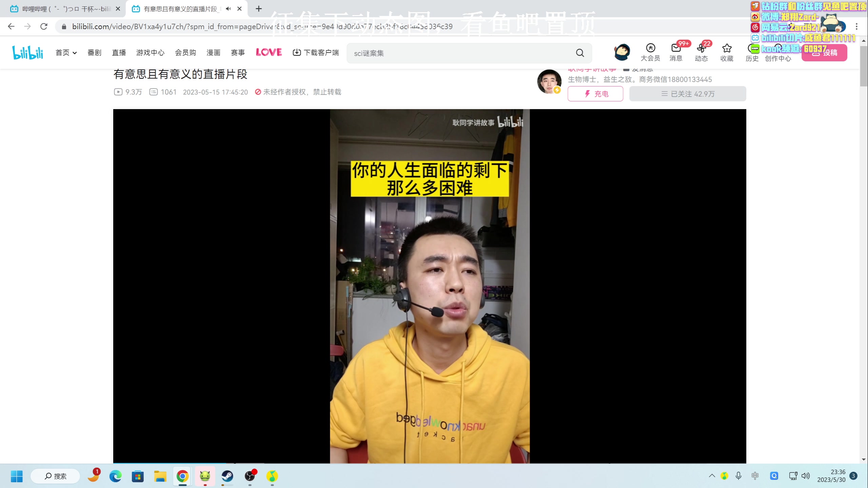
Task: Open Chrome's three-dot menu
Action: 856,26
